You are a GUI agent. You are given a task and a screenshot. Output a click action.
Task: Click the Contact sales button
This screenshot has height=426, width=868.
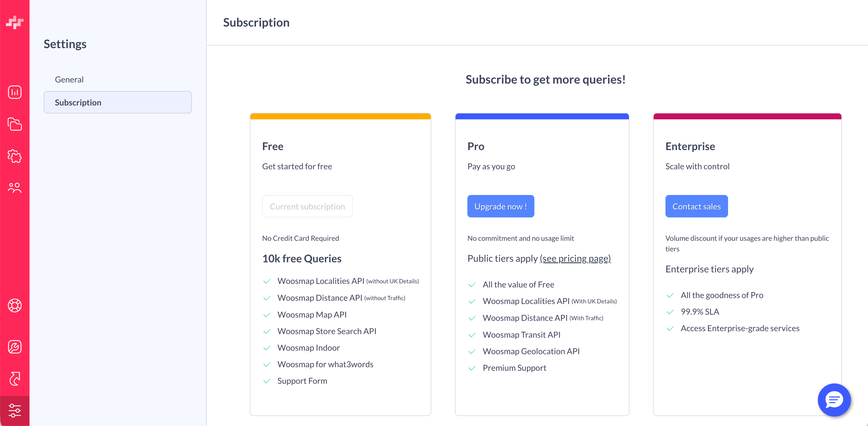point(696,207)
